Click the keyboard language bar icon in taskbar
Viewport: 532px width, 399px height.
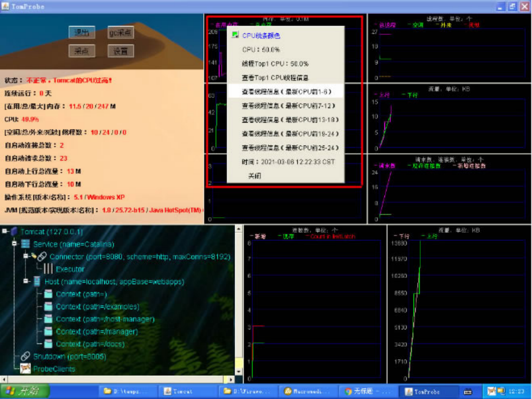coord(468,391)
